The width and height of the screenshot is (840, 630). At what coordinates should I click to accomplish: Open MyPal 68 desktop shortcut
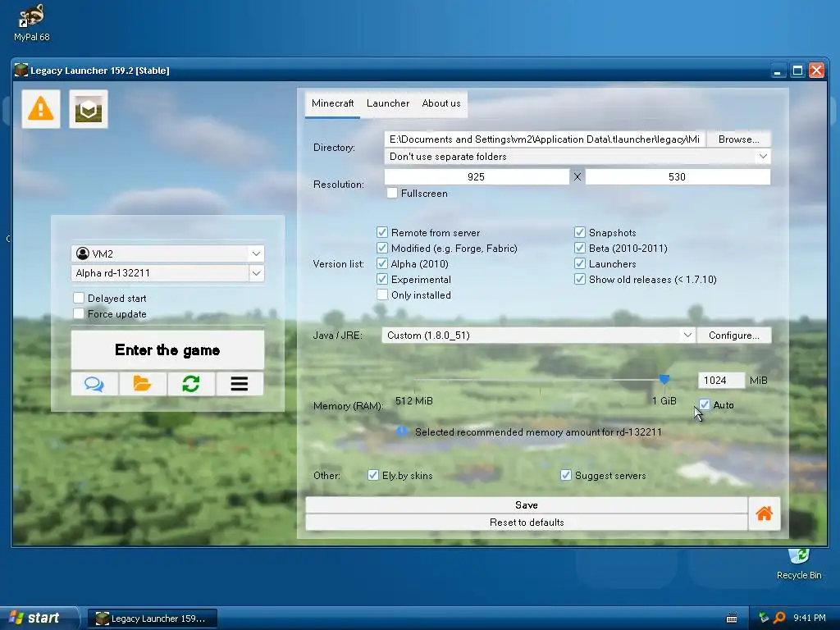[x=32, y=22]
